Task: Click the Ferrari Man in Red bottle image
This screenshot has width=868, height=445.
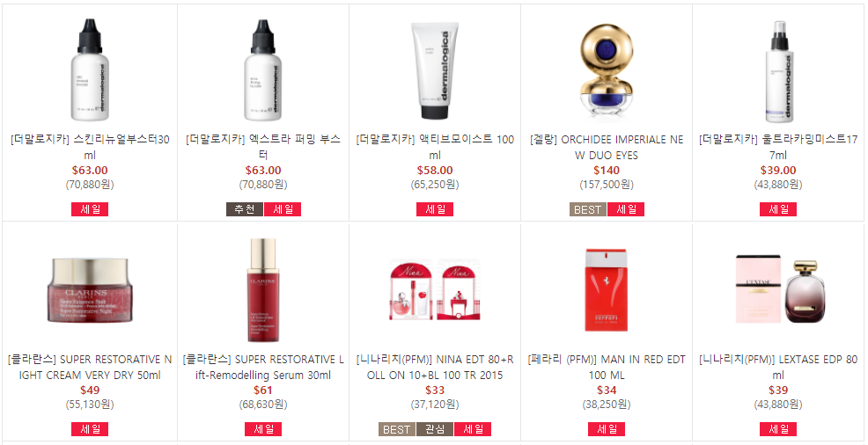Action: 607,290
